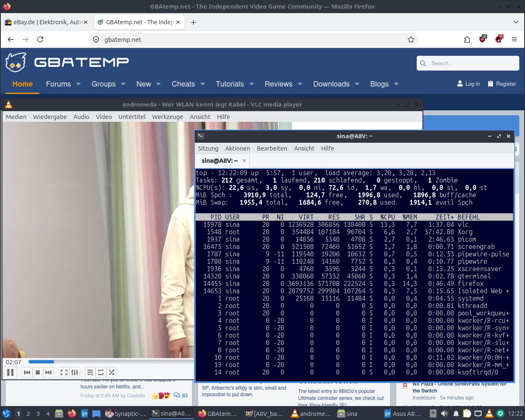This screenshot has height=420, width=525.
Task: Open the application menu in the taskbar
Action: (7, 413)
